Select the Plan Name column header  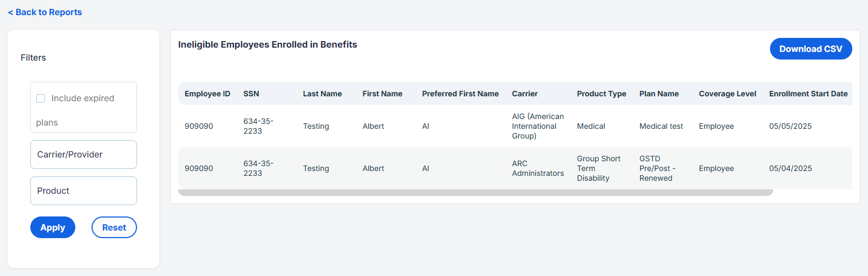659,94
